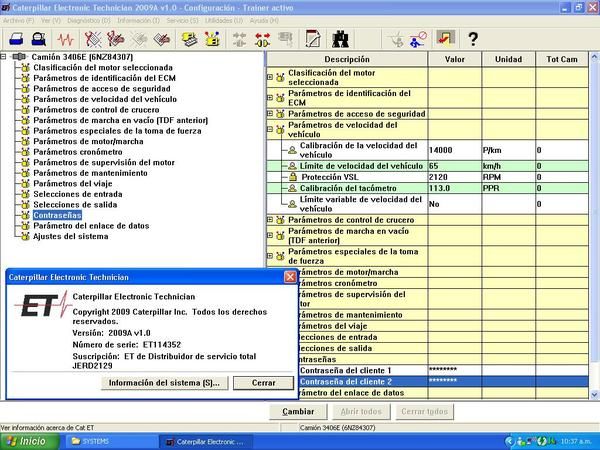Screen dimensions: 600x450
Task: Expand Clasificación del motor seleccionada in table
Action: [x=270, y=77]
